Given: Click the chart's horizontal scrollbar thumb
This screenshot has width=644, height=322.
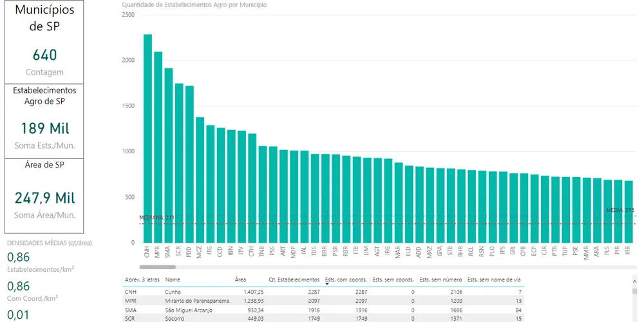Looking at the screenshot, I should pyautogui.click(x=158, y=267).
